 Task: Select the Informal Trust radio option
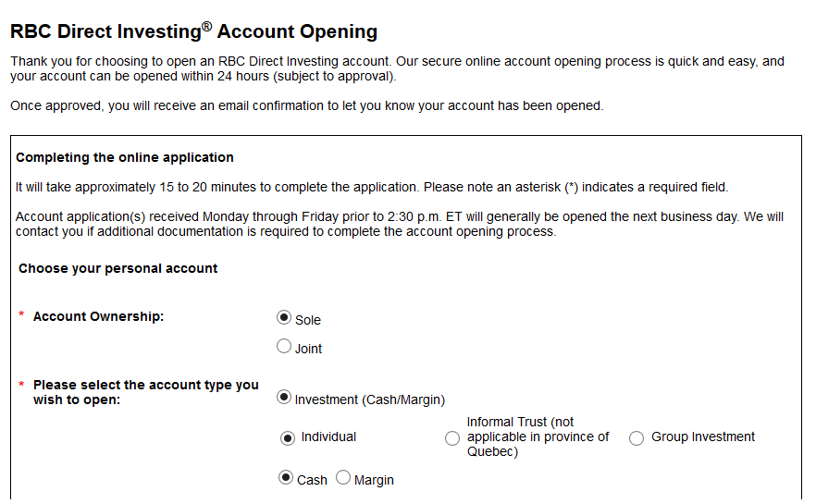(x=452, y=438)
